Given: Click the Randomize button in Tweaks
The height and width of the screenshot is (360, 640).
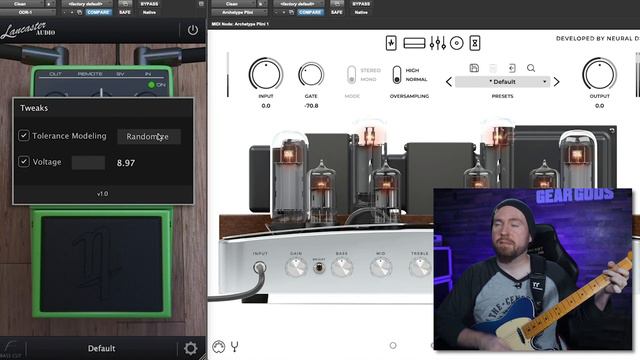Looking at the screenshot, I should tap(149, 136).
